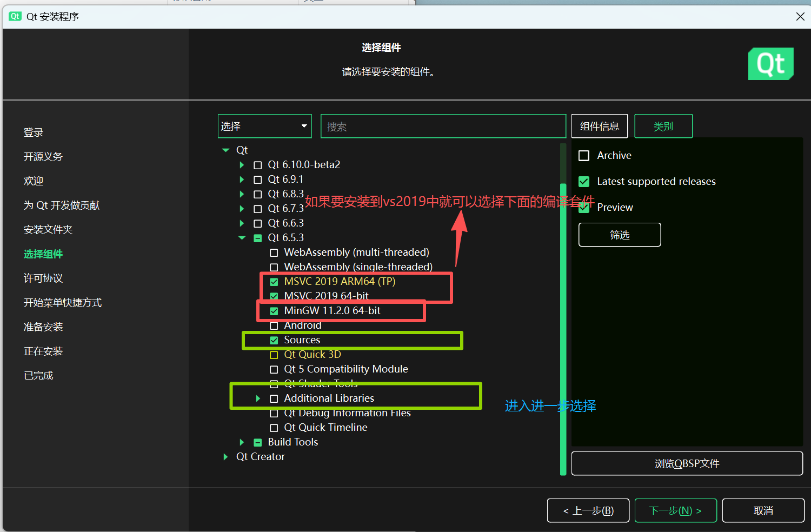Collapse the top-level Qt tree node
This screenshot has width=811, height=532.
[x=226, y=150]
